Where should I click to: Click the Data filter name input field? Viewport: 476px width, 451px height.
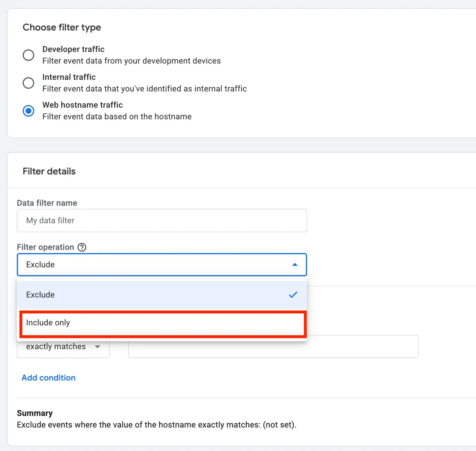click(162, 221)
